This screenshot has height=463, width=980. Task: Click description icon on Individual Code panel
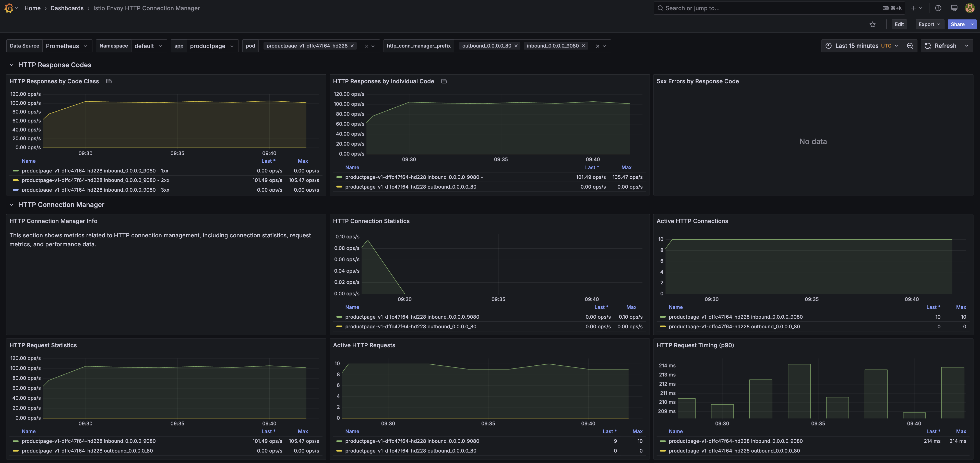tap(444, 81)
